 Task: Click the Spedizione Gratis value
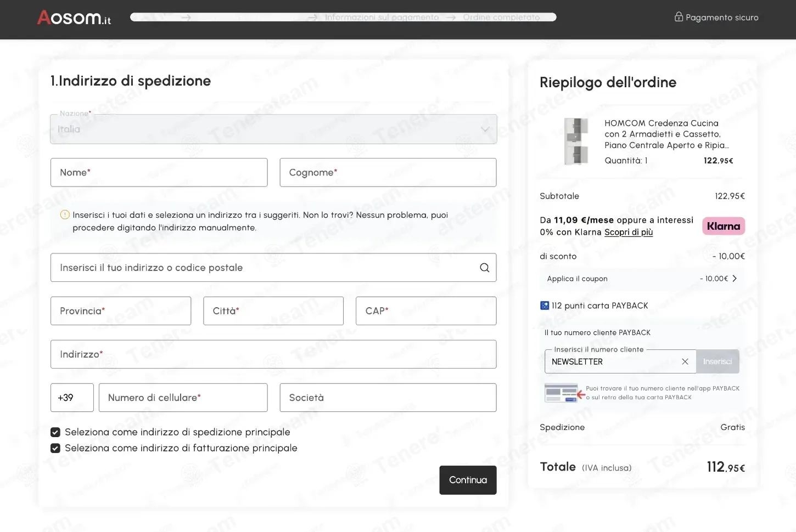(x=733, y=427)
